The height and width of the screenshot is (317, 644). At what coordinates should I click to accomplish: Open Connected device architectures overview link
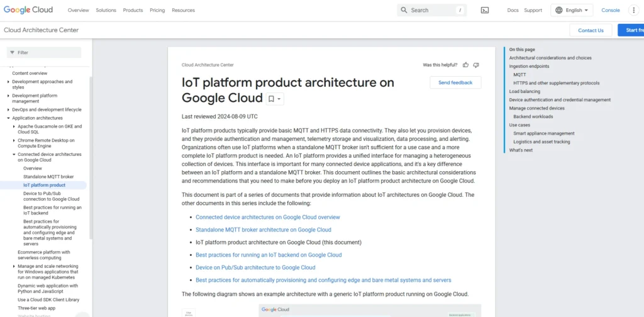[268, 217]
